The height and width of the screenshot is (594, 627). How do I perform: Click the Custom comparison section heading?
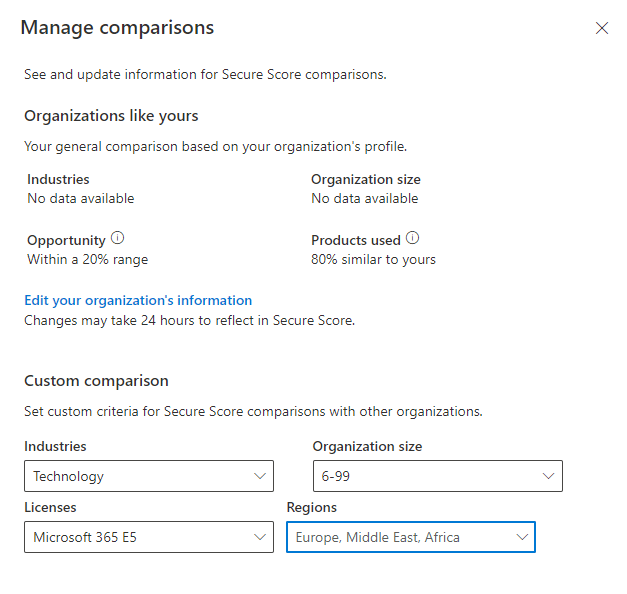point(96,381)
